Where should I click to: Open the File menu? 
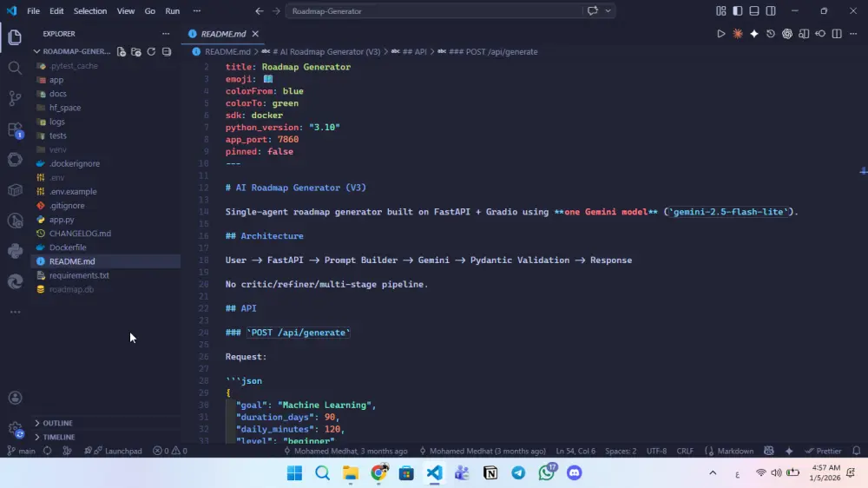tap(33, 11)
